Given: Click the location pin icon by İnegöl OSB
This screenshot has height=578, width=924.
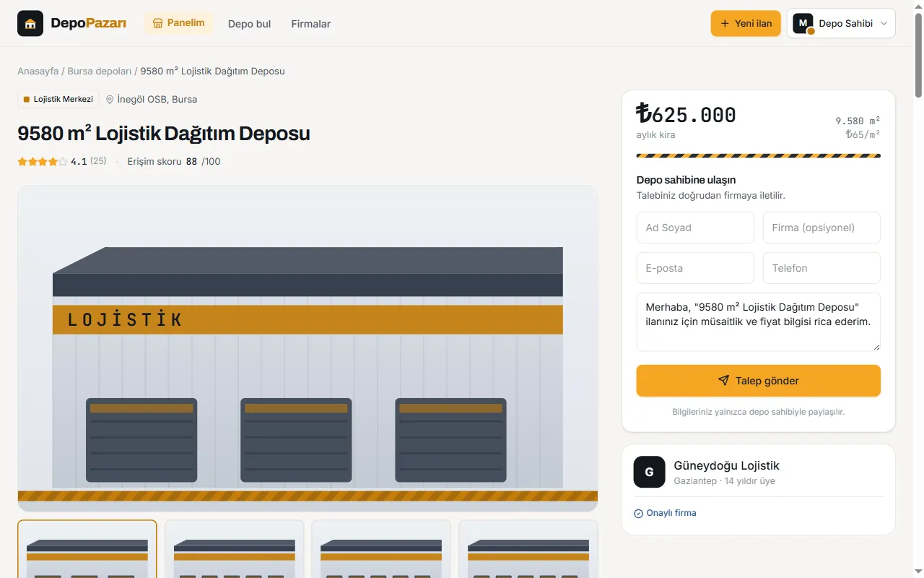Looking at the screenshot, I should click(x=110, y=100).
